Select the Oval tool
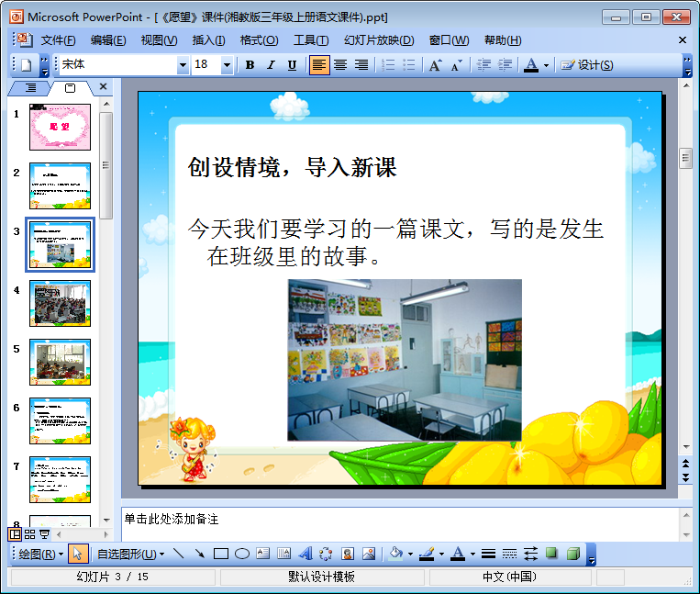This screenshot has width=700, height=594. pos(242,555)
